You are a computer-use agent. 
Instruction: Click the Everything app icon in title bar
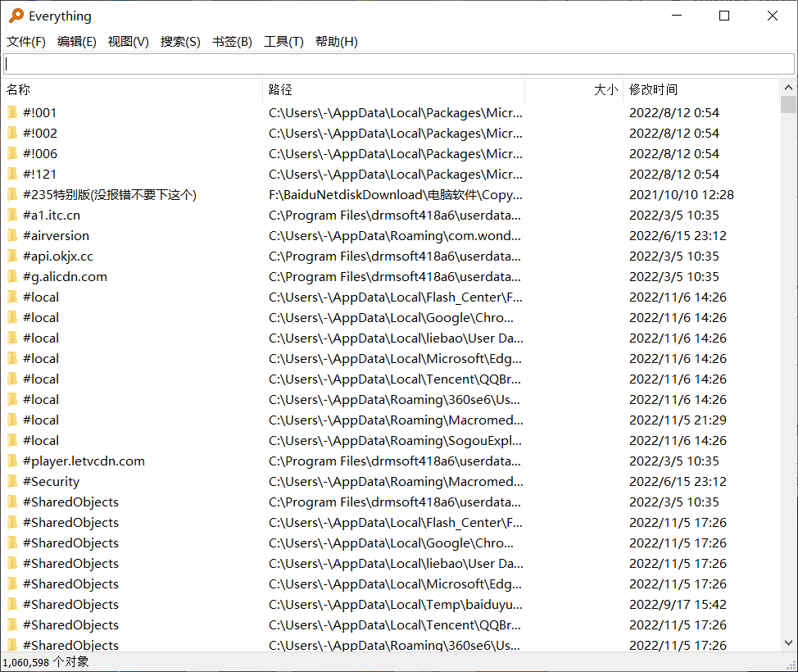[16, 16]
